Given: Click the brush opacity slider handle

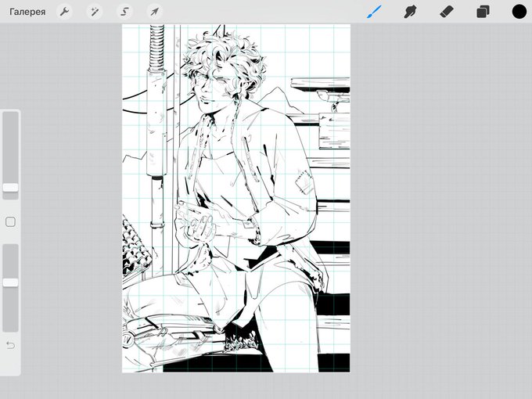Looking at the screenshot, I should coord(10,282).
